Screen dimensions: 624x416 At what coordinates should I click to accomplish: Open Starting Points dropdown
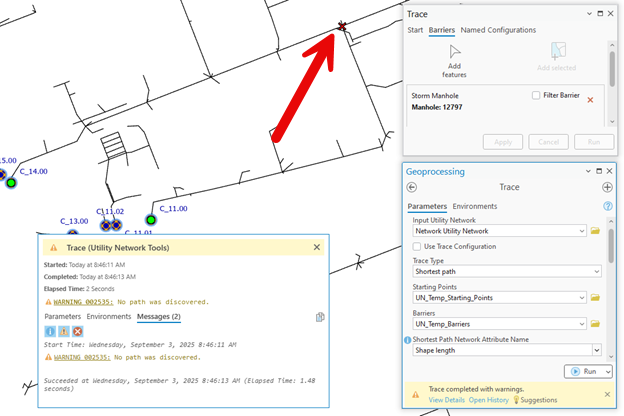click(581, 298)
